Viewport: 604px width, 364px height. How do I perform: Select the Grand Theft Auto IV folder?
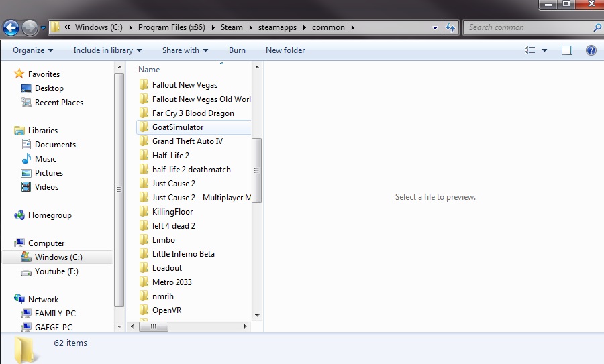[x=187, y=141]
